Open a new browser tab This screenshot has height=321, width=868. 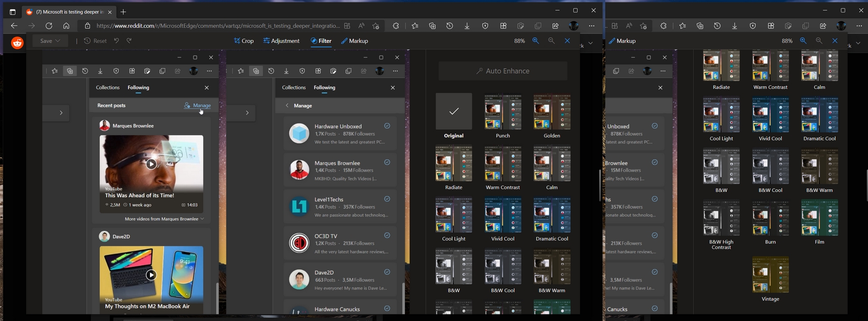(x=123, y=12)
